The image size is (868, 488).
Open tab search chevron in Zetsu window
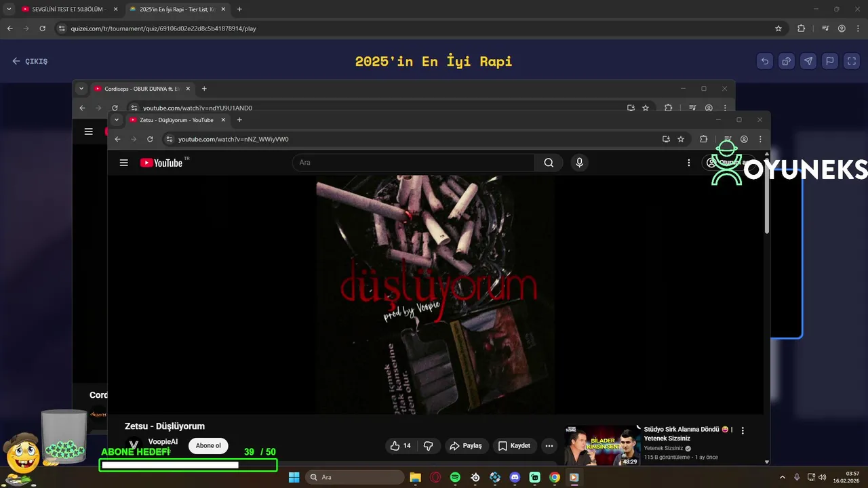(x=117, y=120)
